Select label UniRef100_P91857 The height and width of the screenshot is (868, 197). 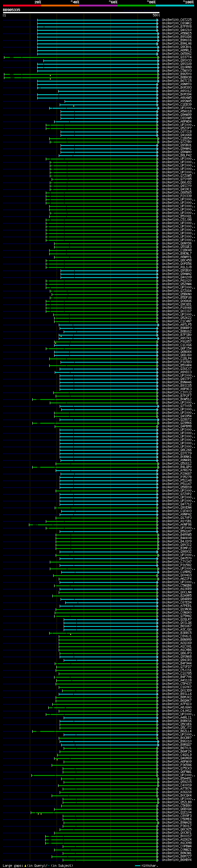(176, 342)
